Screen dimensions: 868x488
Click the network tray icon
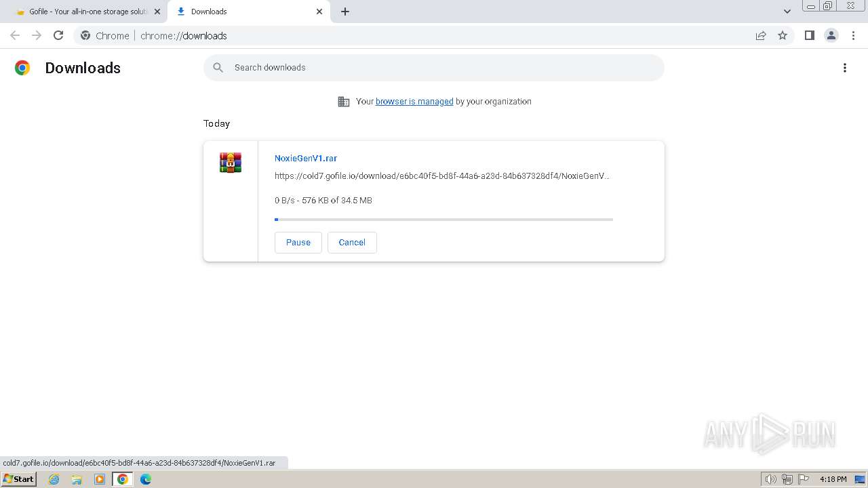pyautogui.click(x=787, y=479)
